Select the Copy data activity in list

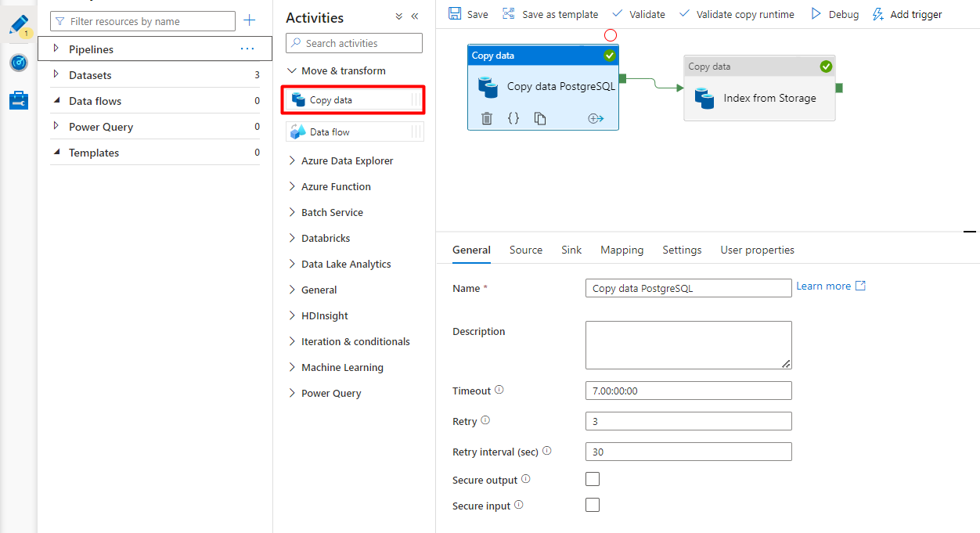point(355,100)
